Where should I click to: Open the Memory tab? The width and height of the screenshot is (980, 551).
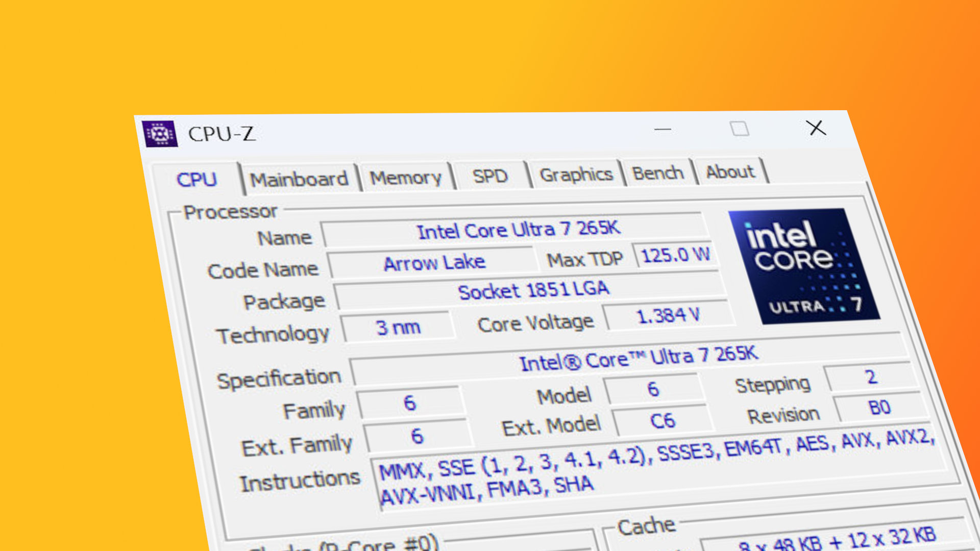(406, 177)
